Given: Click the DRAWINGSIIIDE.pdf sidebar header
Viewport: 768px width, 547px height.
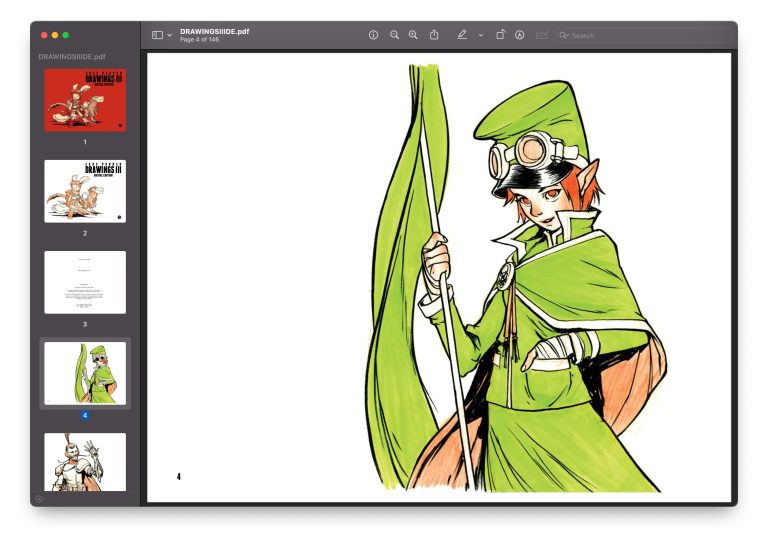Looking at the screenshot, I should (72, 56).
